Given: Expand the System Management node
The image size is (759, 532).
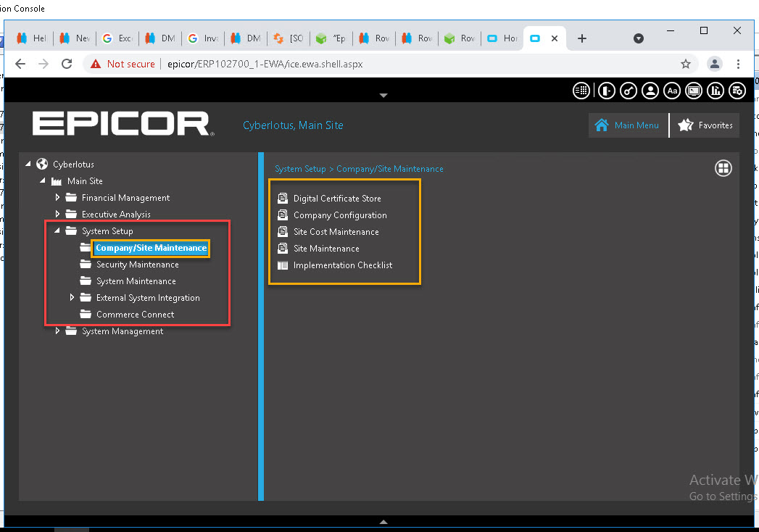Looking at the screenshot, I should (57, 331).
